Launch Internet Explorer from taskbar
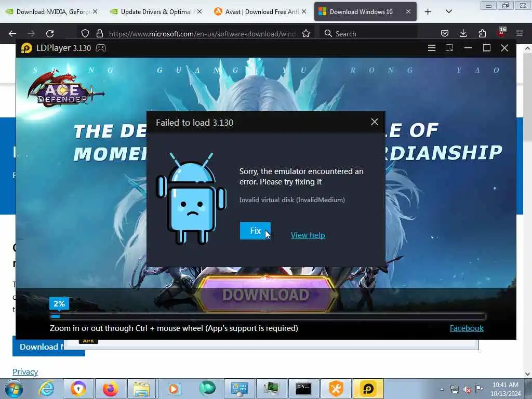The image size is (532, 399). (46, 389)
